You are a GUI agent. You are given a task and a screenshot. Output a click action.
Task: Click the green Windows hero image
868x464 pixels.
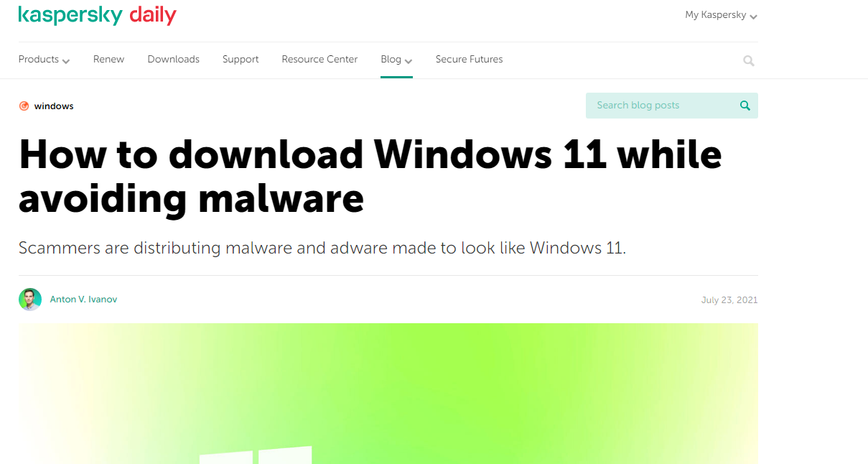pyautogui.click(x=388, y=394)
